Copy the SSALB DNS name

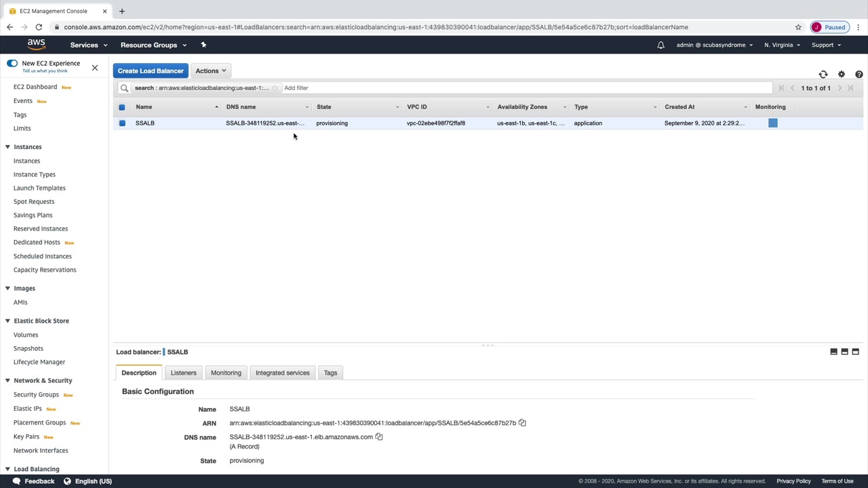[379, 437]
